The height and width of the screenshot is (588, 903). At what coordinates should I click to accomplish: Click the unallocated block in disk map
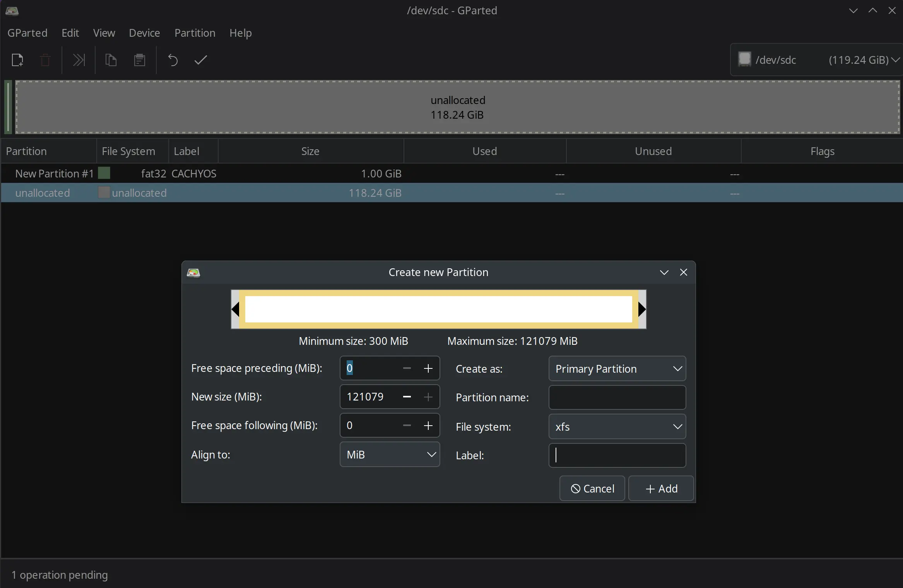(x=457, y=107)
